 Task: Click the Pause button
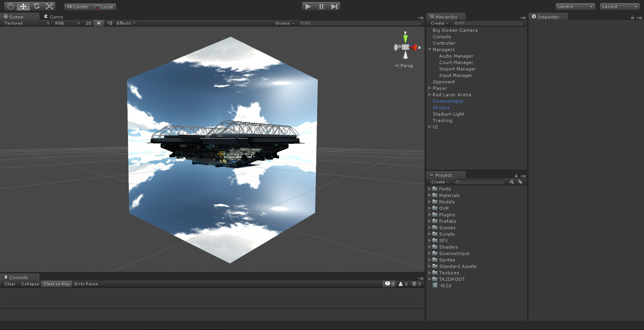coord(321,6)
